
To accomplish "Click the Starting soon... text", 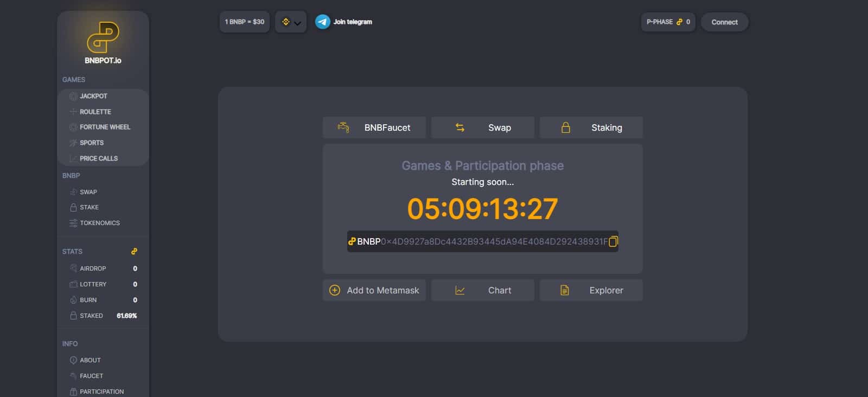I will pos(483,182).
